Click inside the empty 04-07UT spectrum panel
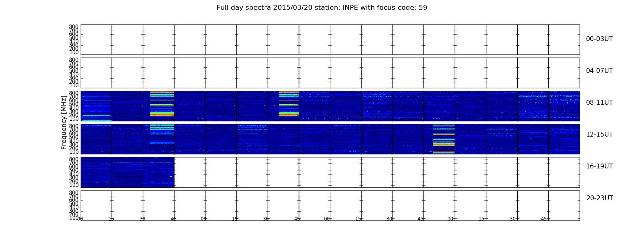Image resolution: width=644 pixels, height=245 pixels. click(x=330, y=73)
